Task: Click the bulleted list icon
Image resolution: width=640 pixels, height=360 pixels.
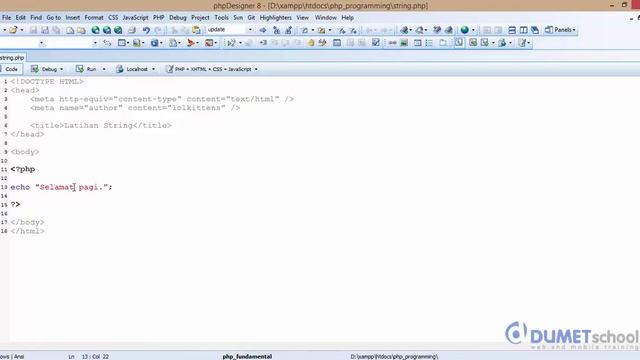Action: coord(429,42)
